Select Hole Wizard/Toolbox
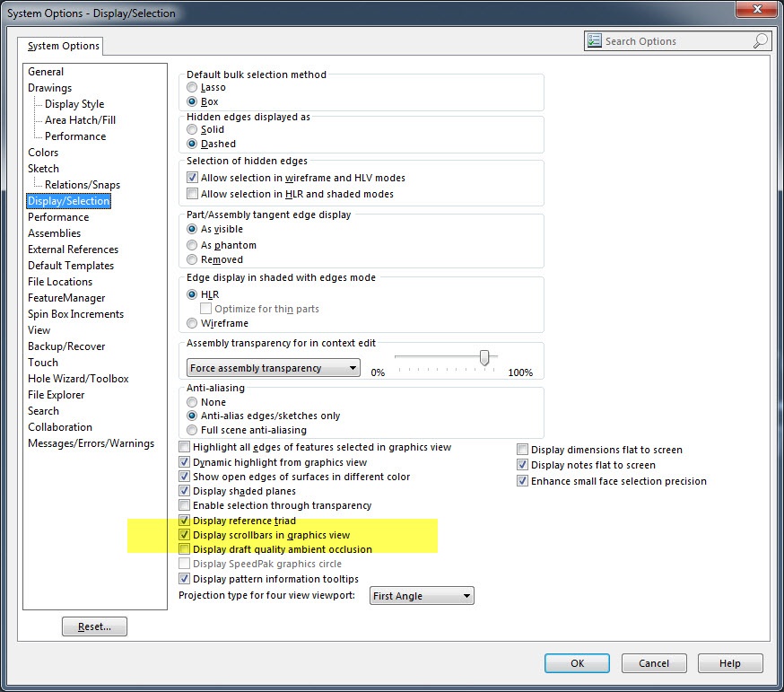The image size is (784, 692). point(78,378)
